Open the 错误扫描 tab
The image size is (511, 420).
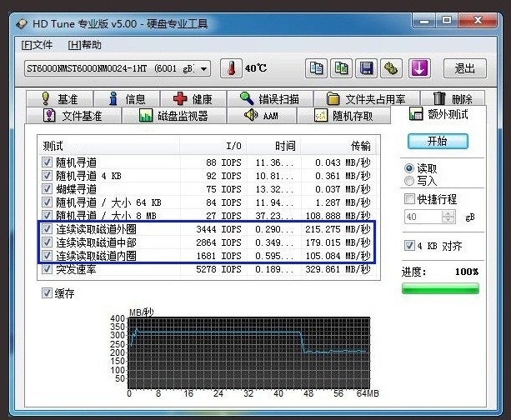click(x=270, y=98)
